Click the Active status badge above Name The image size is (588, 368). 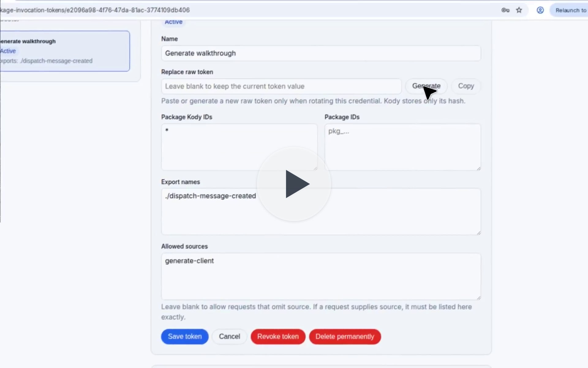(x=173, y=22)
